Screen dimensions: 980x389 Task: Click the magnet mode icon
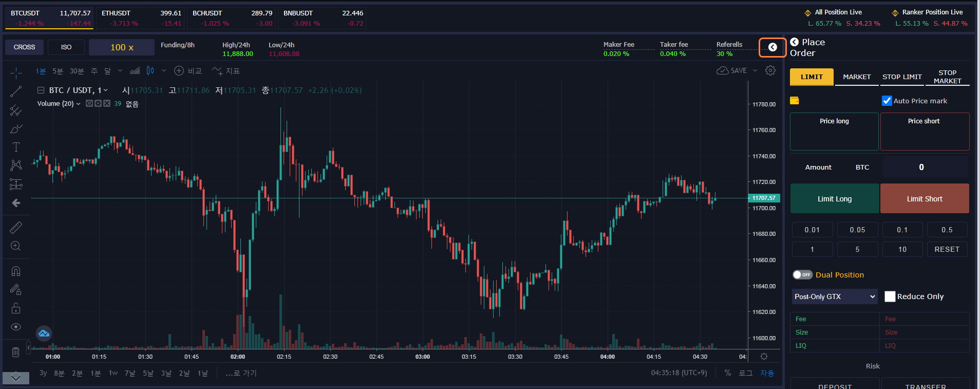(16, 271)
